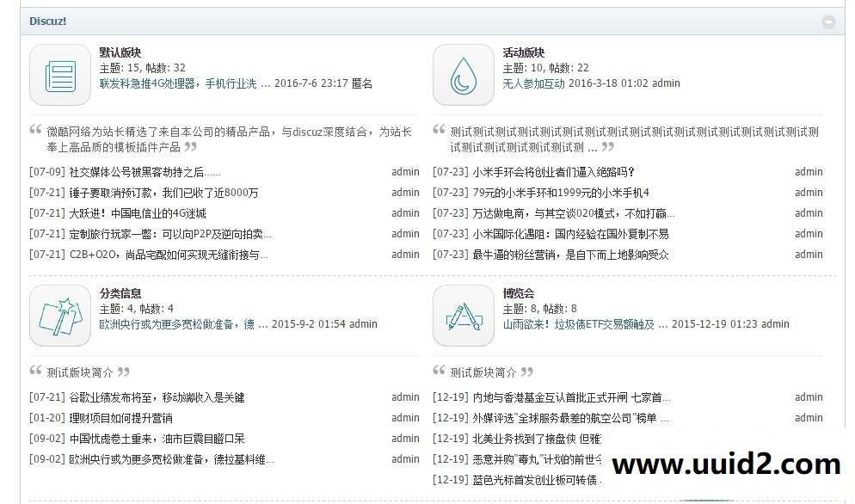Viewport: 855px width, 504px height.
Task: Click the 活动版块 water drop icon
Action: [463, 75]
